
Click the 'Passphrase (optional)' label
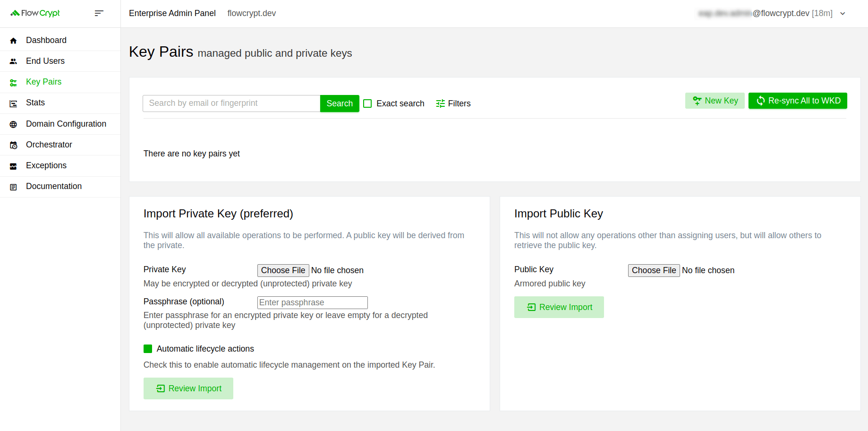pos(184,302)
